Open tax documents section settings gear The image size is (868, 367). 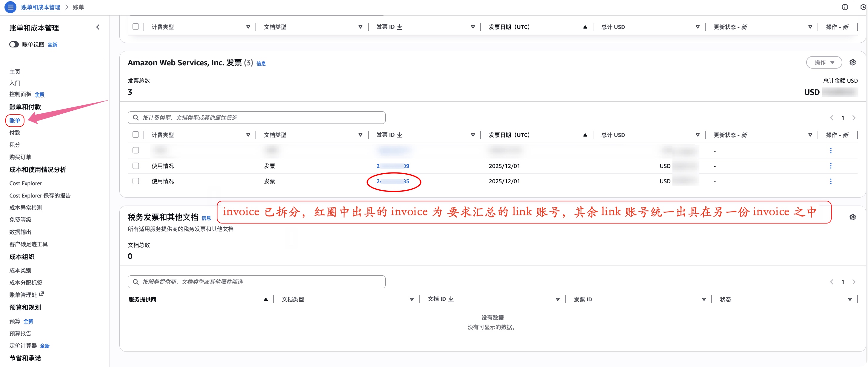click(x=852, y=217)
